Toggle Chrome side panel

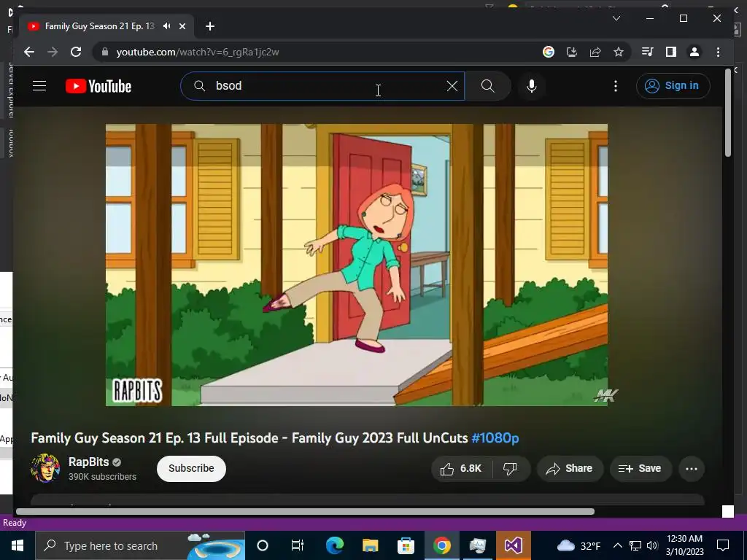coord(671,52)
